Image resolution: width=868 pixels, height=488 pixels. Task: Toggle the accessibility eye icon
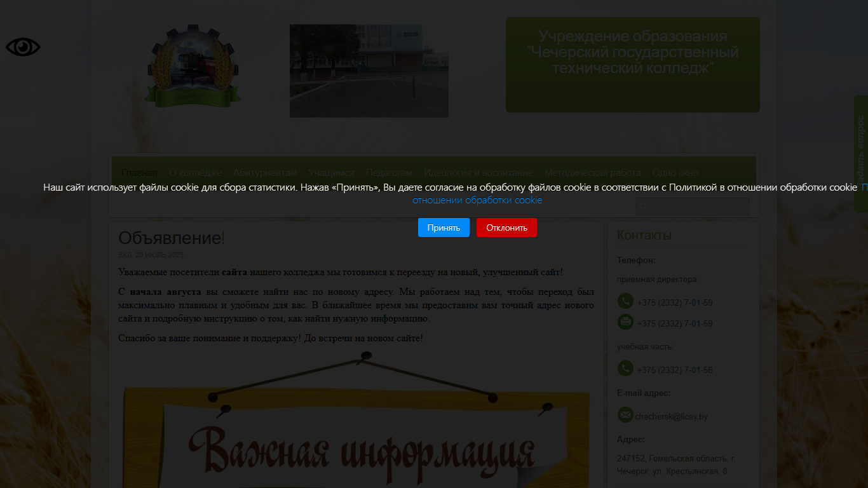(x=23, y=47)
